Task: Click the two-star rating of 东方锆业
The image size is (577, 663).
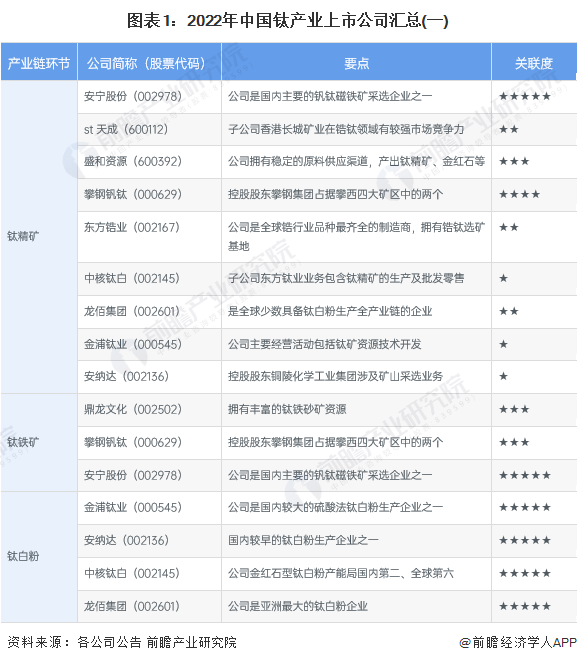Action: (509, 227)
